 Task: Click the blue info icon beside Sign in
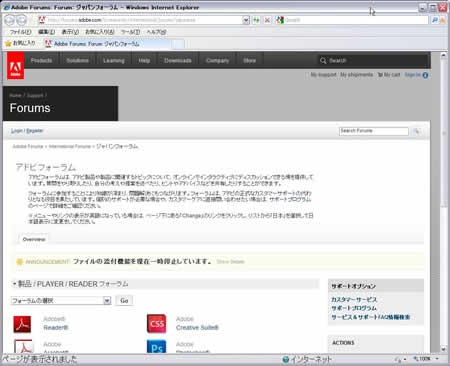click(x=425, y=75)
